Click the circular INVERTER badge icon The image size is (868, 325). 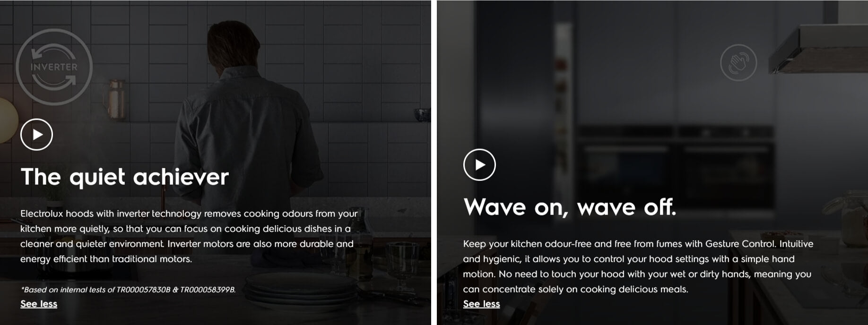(54, 67)
